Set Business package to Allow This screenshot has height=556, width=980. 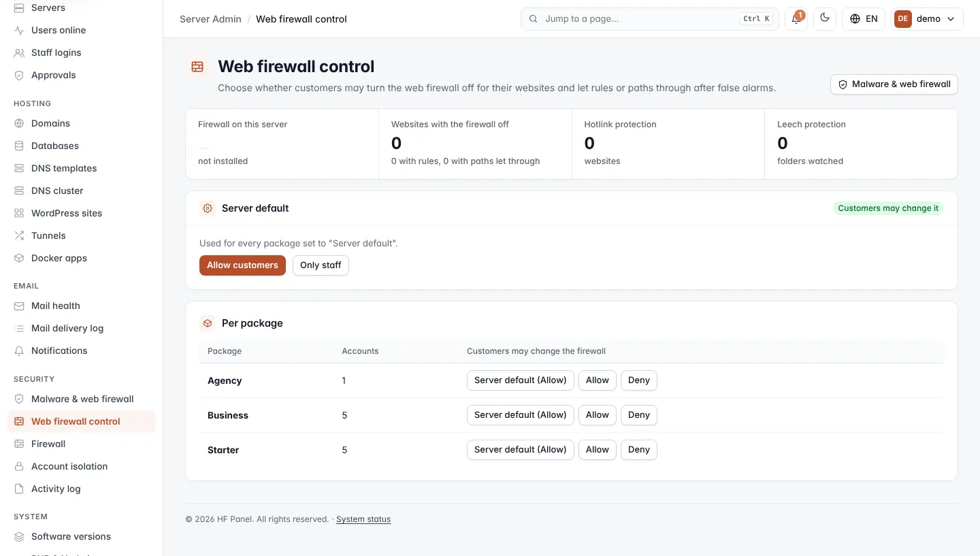(x=598, y=415)
